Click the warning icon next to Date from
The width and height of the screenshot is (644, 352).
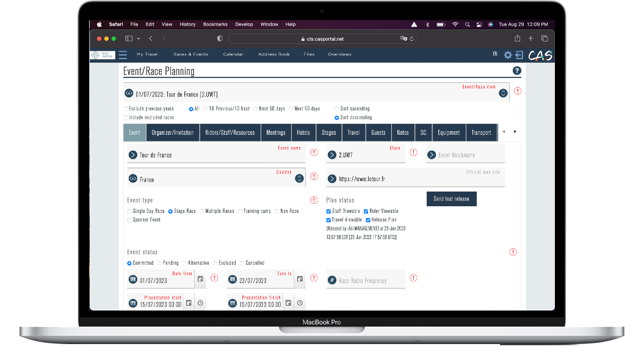(214, 278)
